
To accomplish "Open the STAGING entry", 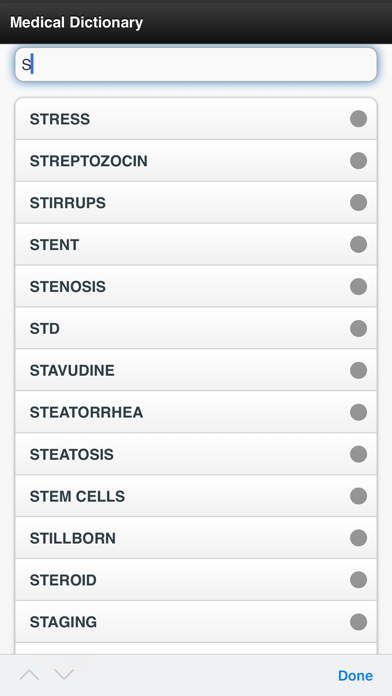I will point(196,622).
